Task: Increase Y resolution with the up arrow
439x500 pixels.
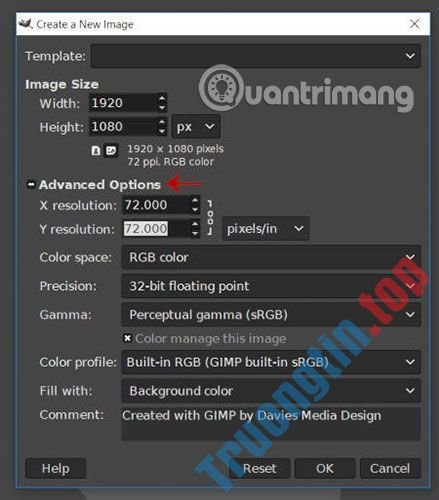Action: point(195,224)
